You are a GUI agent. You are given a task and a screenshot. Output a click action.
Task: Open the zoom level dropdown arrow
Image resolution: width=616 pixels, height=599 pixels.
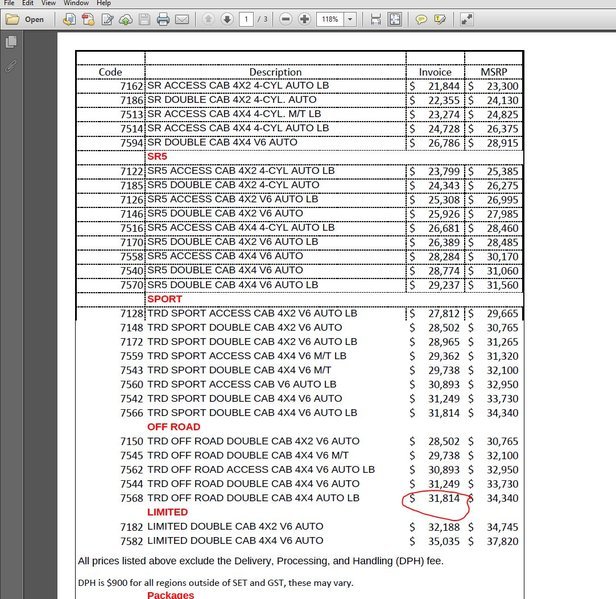point(350,19)
